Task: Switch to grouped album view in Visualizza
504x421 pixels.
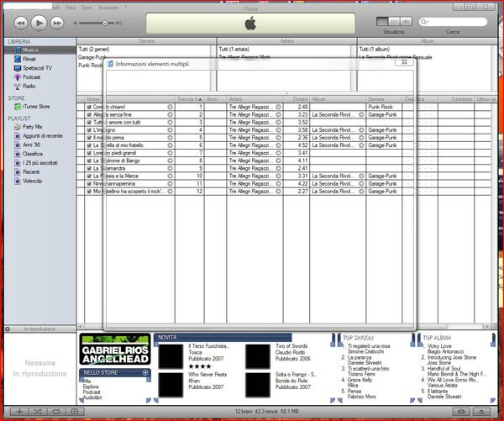Action: coord(394,22)
